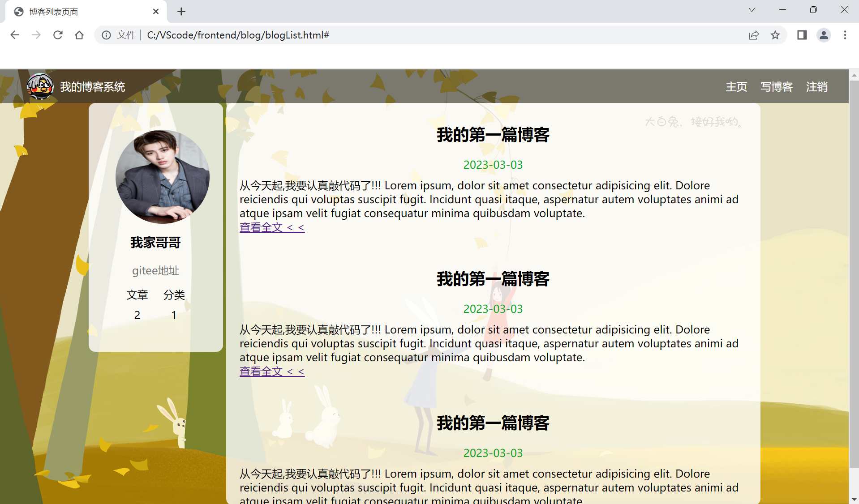Screen dimensions: 859x504
Task: Open the Chrome three-dot menu
Action: click(x=845, y=35)
